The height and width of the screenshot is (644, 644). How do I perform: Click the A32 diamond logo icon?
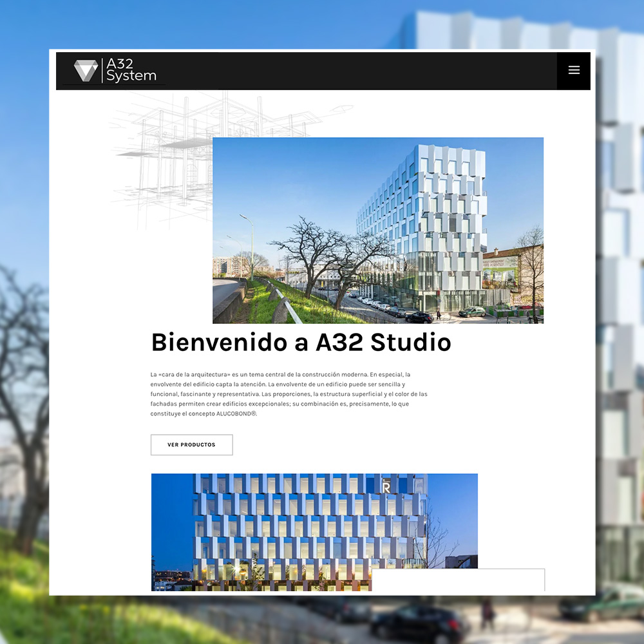pyautogui.click(x=84, y=69)
